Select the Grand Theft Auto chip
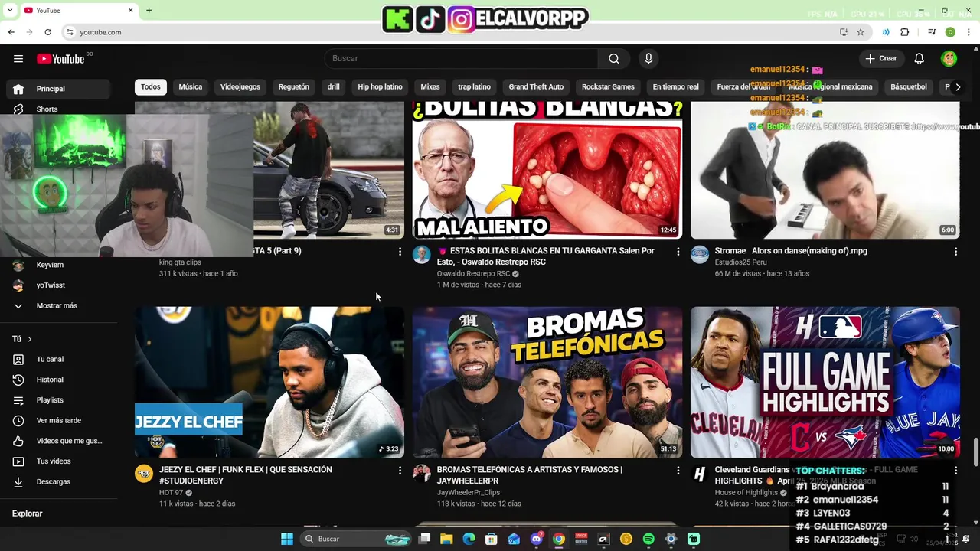 pos(536,86)
